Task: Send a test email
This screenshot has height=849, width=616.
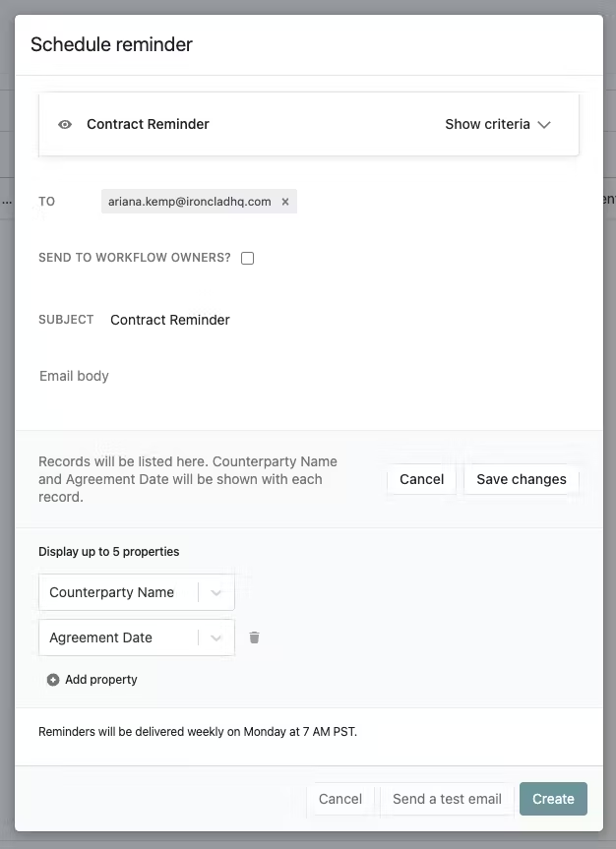Action: [447, 799]
